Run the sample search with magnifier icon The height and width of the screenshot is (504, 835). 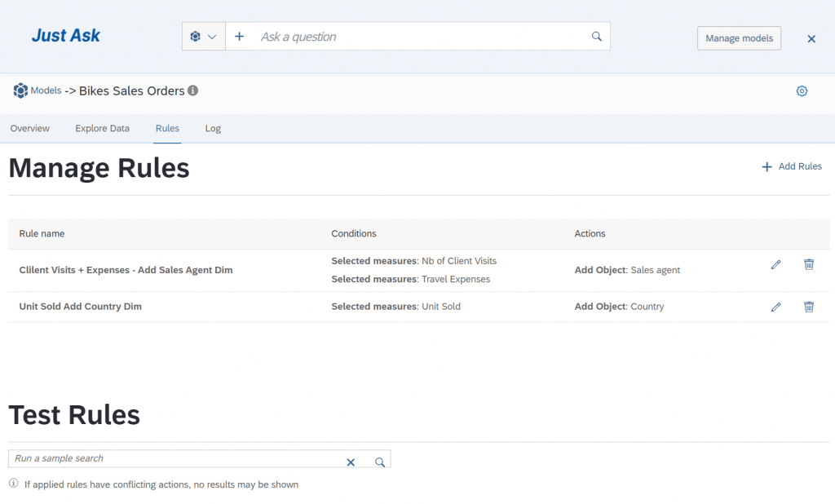tap(380, 462)
